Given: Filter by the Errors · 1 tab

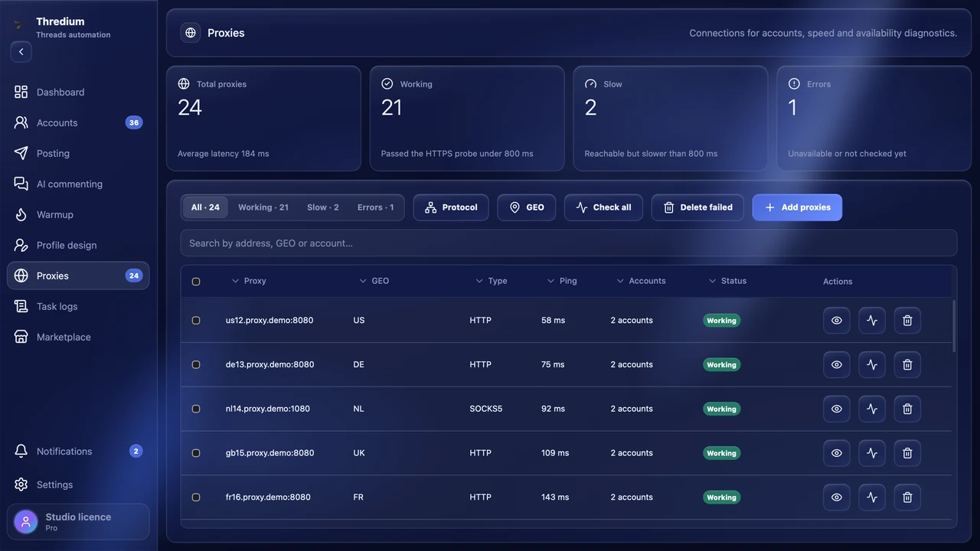Looking at the screenshot, I should (x=376, y=207).
